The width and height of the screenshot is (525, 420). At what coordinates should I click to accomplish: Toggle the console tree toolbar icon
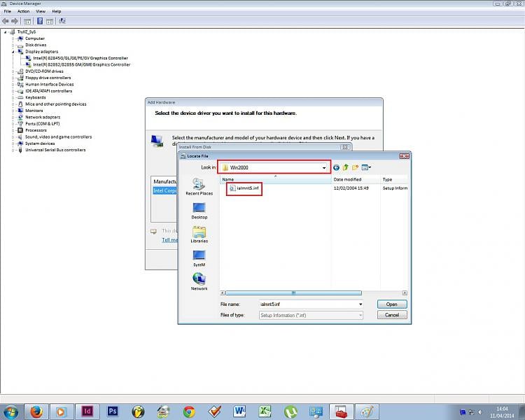pyautogui.click(x=28, y=21)
